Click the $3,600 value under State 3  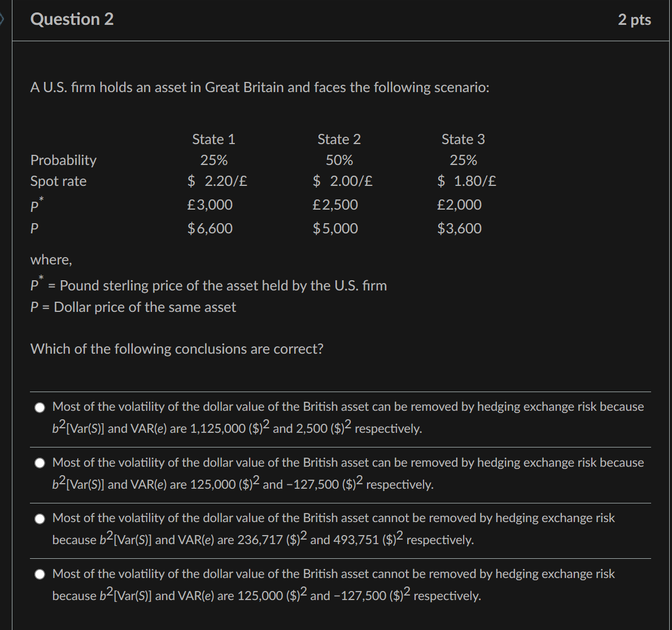click(x=459, y=228)
